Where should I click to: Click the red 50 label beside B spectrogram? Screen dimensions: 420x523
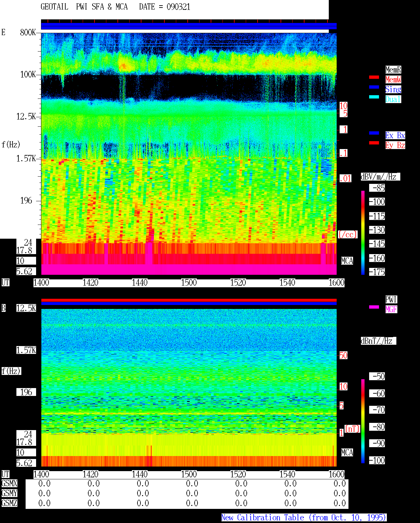[343, 355]
